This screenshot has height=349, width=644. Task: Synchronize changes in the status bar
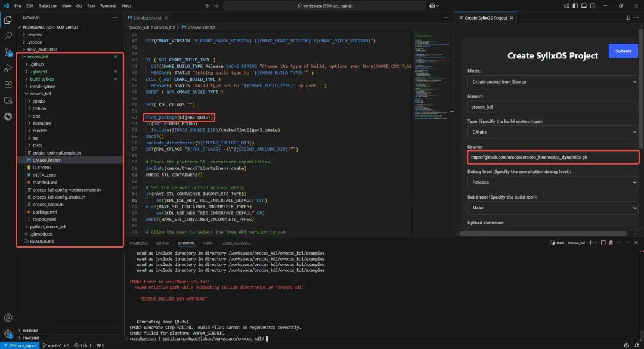click(x=66, y=345)
